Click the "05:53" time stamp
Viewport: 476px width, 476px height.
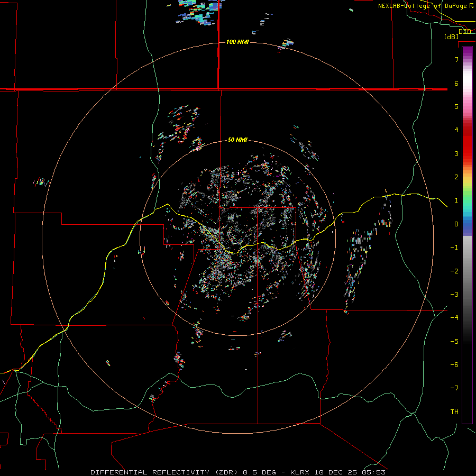pyautogui.click(x=373, y=472)
